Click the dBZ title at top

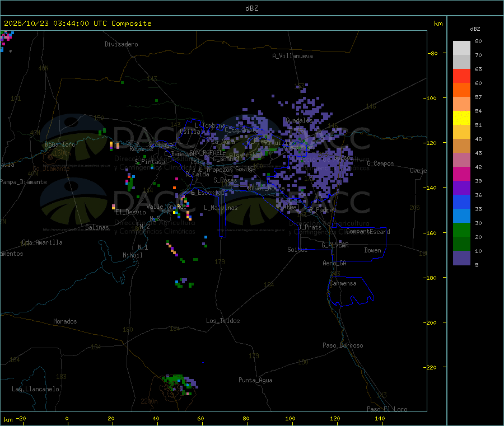251,8
